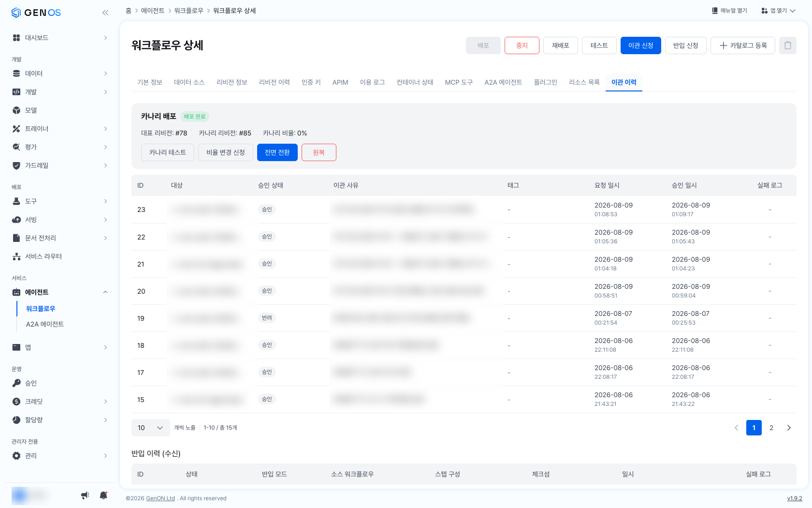This screenshot has width=812, height=508.
Task: Click the 관리 gear icon
Action: point(16,456)
